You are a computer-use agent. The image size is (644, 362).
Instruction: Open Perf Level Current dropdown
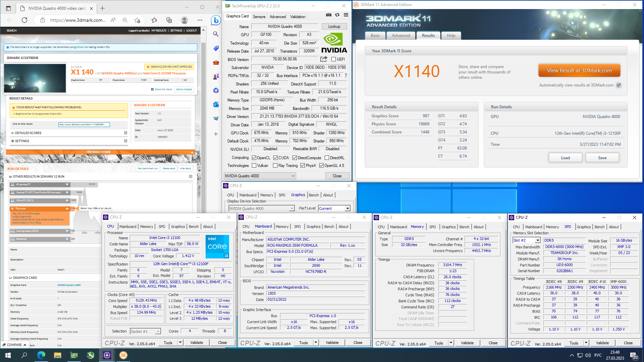[334, 208]
